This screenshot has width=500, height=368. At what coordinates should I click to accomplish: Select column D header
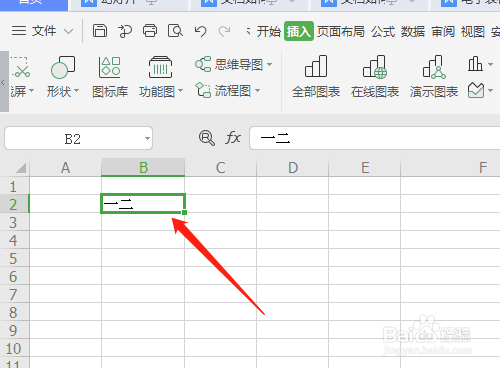[293, 168]
